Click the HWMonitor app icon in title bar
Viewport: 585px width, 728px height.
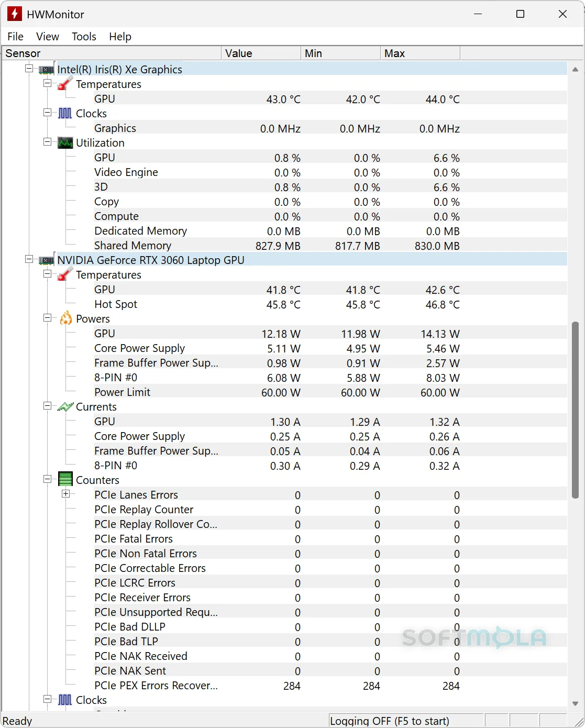14,14
